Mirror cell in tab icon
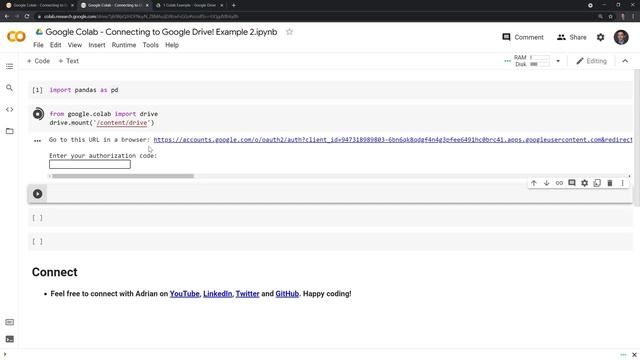This screenshot has height=360, width=640. click(597, 183)
